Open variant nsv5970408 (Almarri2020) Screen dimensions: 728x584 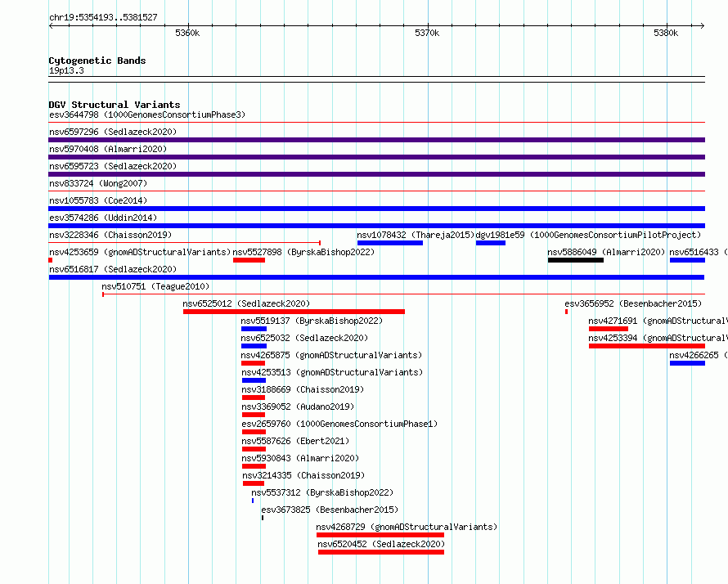coord(108,149)
